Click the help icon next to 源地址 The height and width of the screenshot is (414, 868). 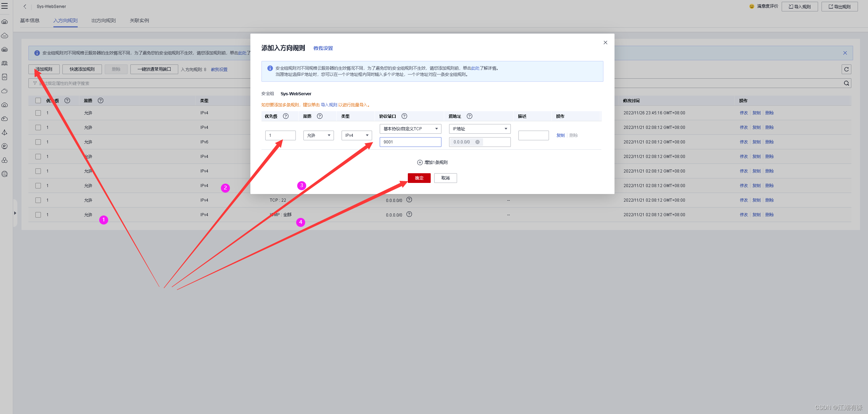[469, 116]
